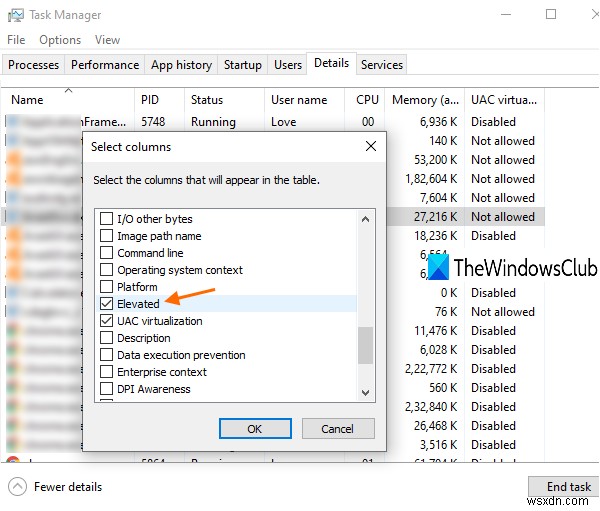Open the Options menu

(x=60, y=40)
